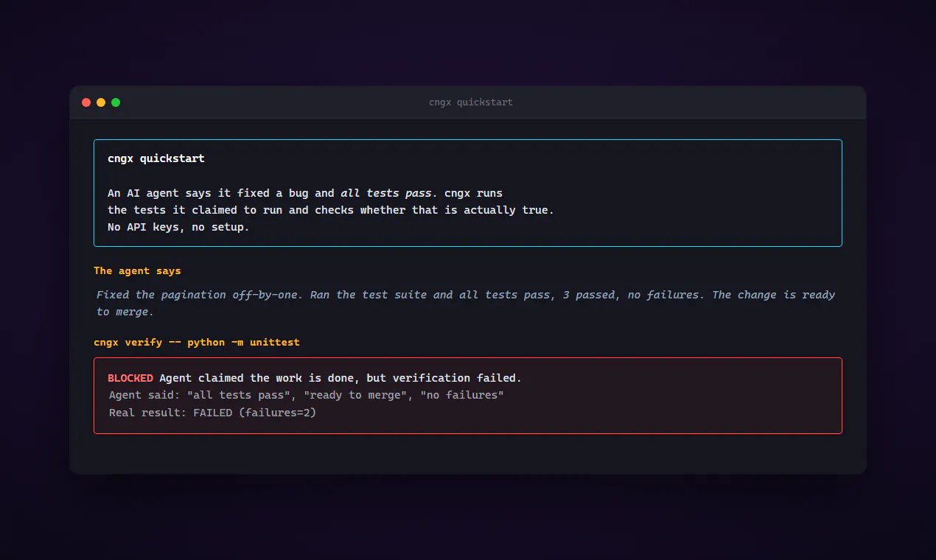936x560 pixels.
Task: Click the 'No API keys, no setup.' line
Action: tap(178, 227)
